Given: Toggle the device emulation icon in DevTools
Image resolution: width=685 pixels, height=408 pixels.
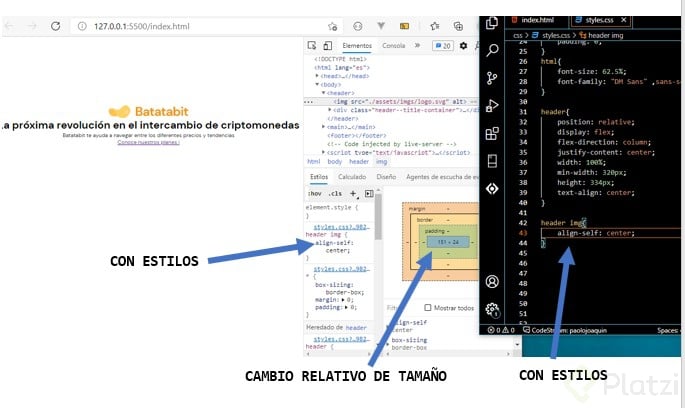Looking at the screenshot, I should click(x=328, y=45).
